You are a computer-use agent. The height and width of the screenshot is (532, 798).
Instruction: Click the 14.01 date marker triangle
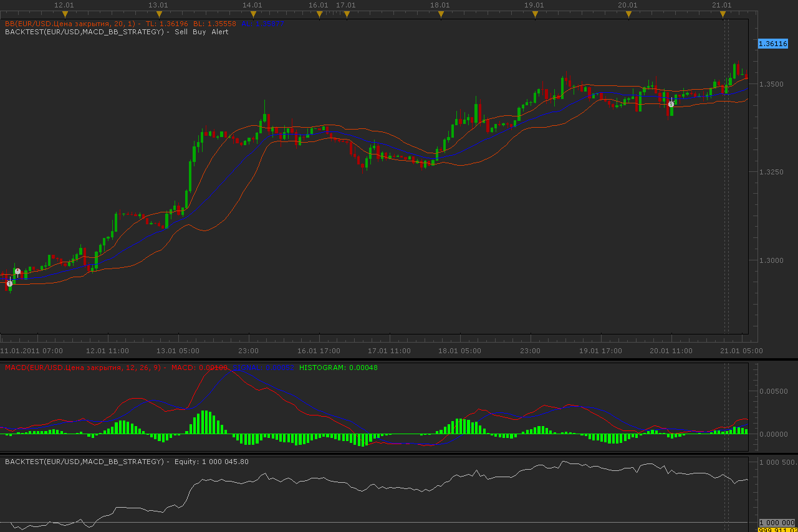tap(253, 14)
